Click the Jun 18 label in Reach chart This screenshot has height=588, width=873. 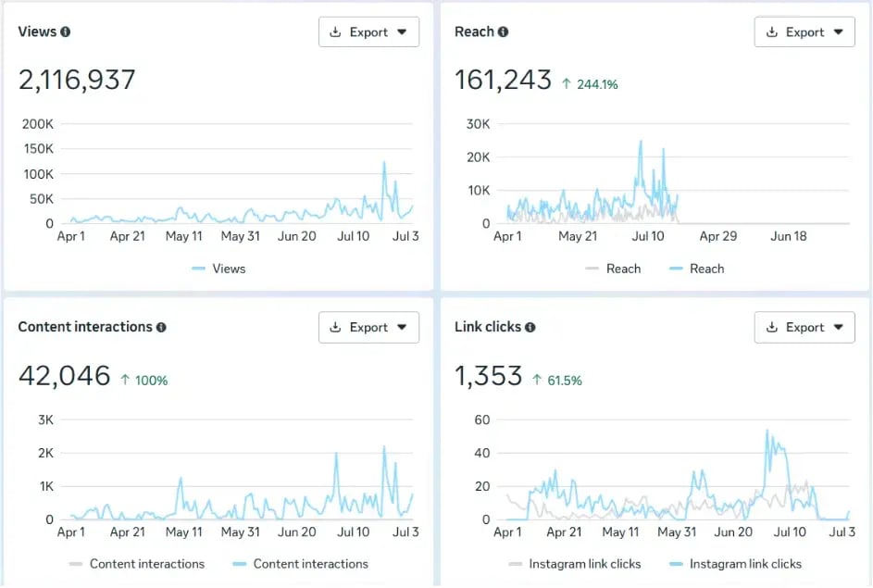click(x=789, y=236)
